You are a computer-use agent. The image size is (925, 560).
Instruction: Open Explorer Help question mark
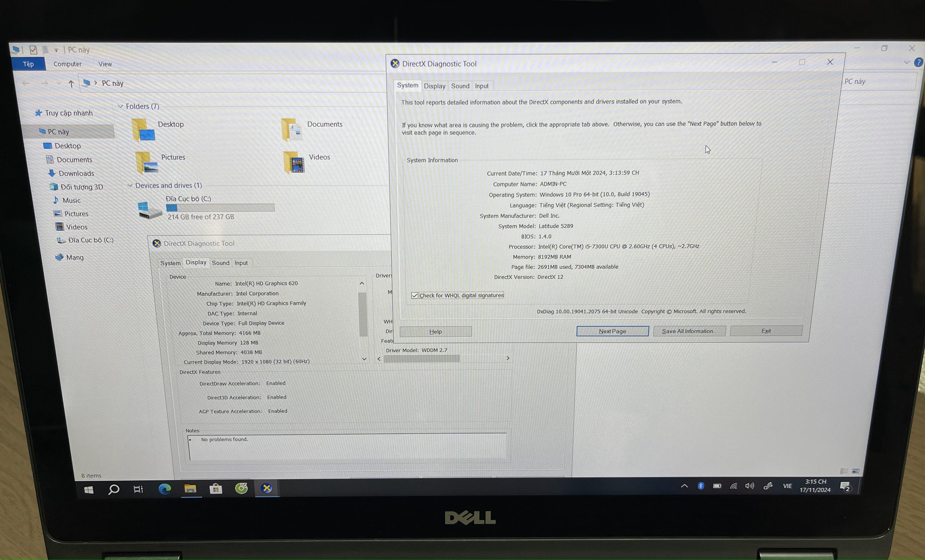point(918,62)
